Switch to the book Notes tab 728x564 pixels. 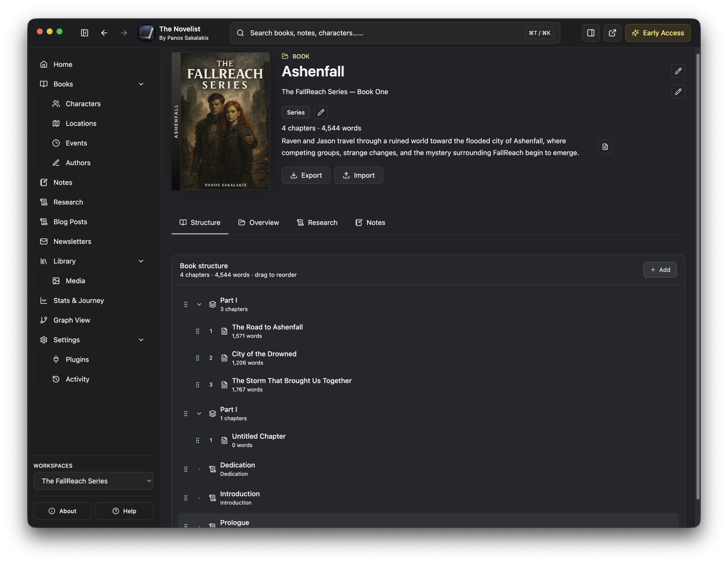point(370,223)
